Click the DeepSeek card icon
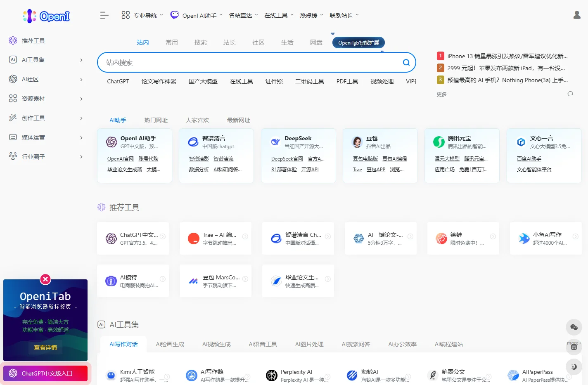The height and width of the screenshot is (385, 588). (275, 142)
